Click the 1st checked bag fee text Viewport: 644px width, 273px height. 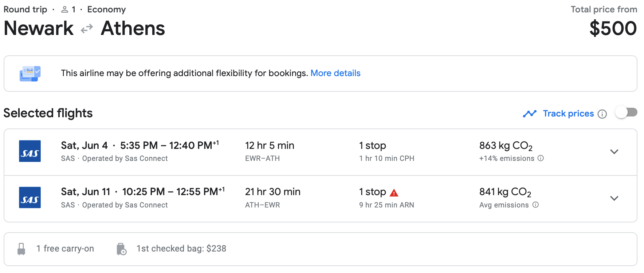tap(181, 249)
